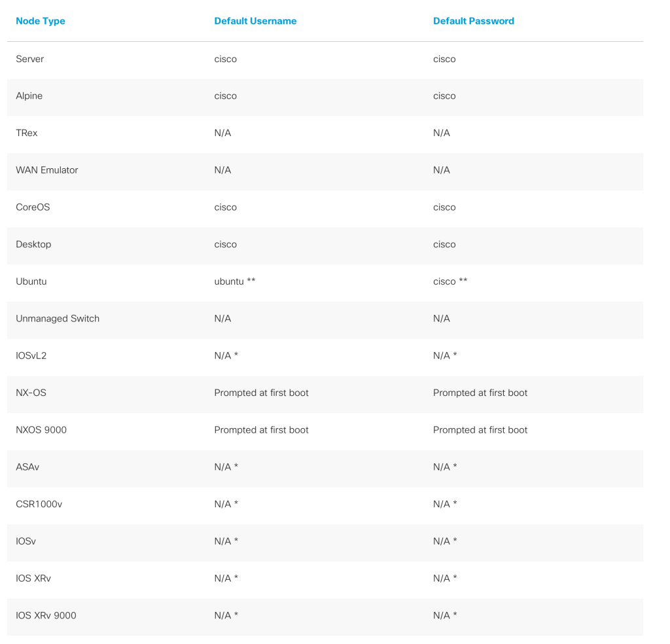Click the IOS XRv 9000 row label
Screen dimensions: 670x644
tap(46, 615)
